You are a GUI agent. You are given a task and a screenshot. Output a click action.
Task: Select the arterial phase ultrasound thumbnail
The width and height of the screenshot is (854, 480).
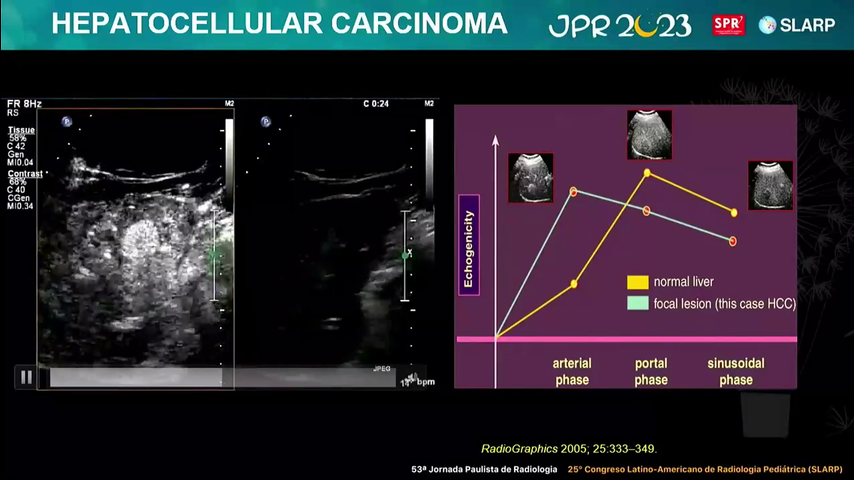(530, 177)
